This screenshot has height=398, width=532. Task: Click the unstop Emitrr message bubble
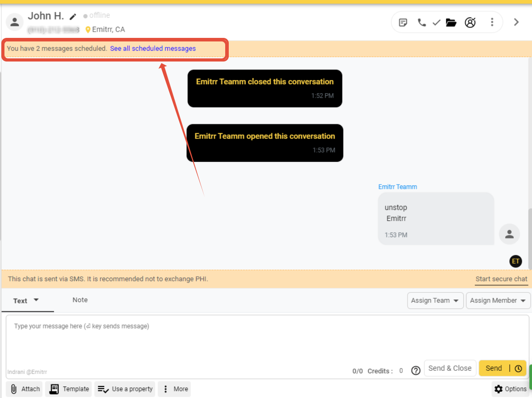point(436,219)
